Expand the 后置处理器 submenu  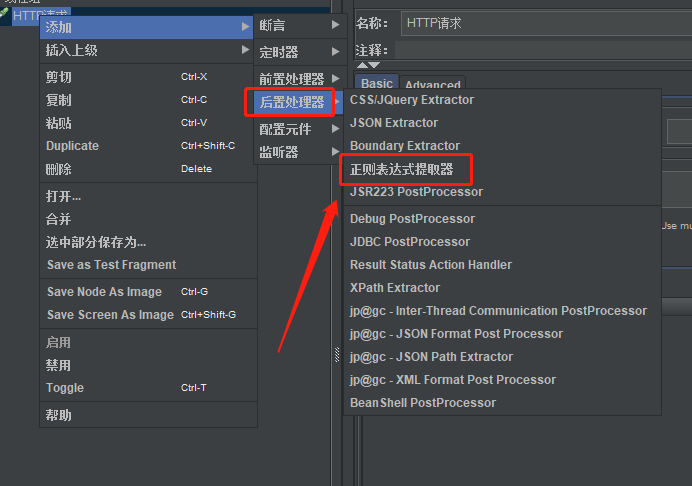point(299,102)
